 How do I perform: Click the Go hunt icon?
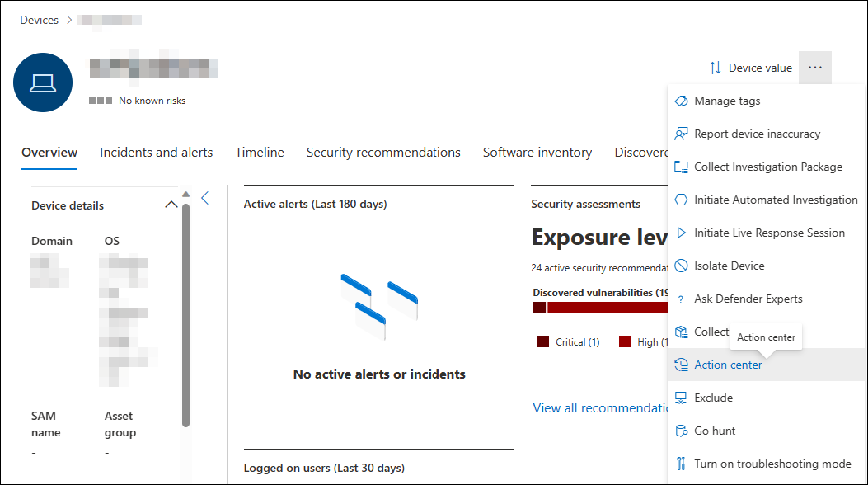coord(682,431)
